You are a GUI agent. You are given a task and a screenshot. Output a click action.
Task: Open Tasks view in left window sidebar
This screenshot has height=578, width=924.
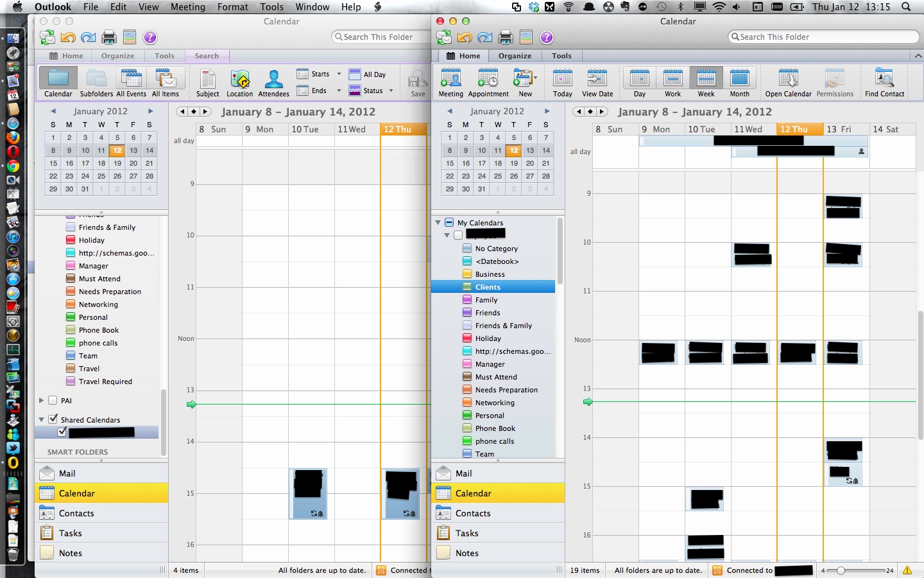point(101,533)
